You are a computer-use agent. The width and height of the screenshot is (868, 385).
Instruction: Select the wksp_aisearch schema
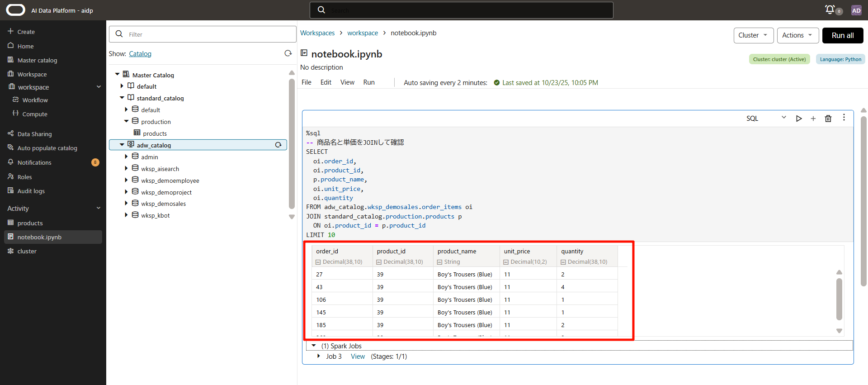(x=160, y=169)
